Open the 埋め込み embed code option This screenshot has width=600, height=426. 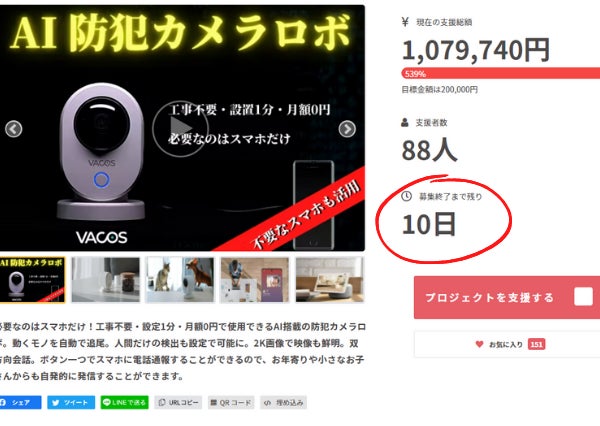(284, 403)
